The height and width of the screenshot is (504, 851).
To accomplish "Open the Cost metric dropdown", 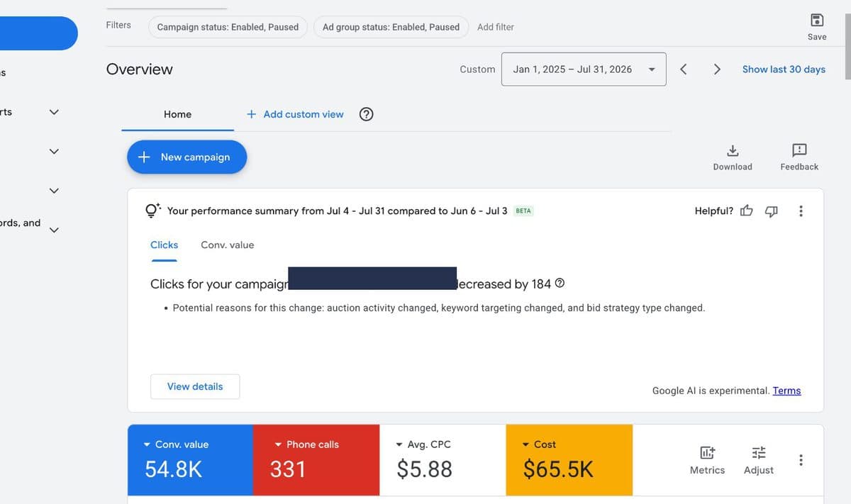I will pos(525,444).
